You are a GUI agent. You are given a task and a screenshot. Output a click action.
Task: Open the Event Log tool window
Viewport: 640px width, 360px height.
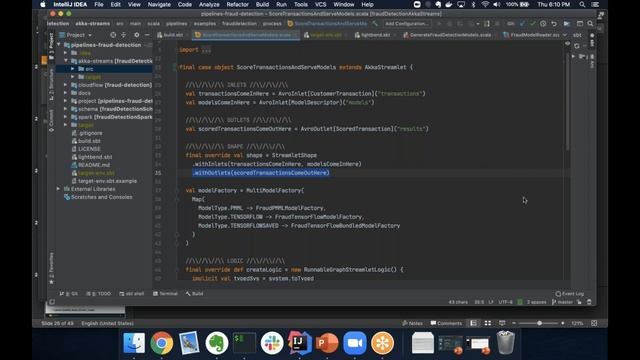(570, 293)
